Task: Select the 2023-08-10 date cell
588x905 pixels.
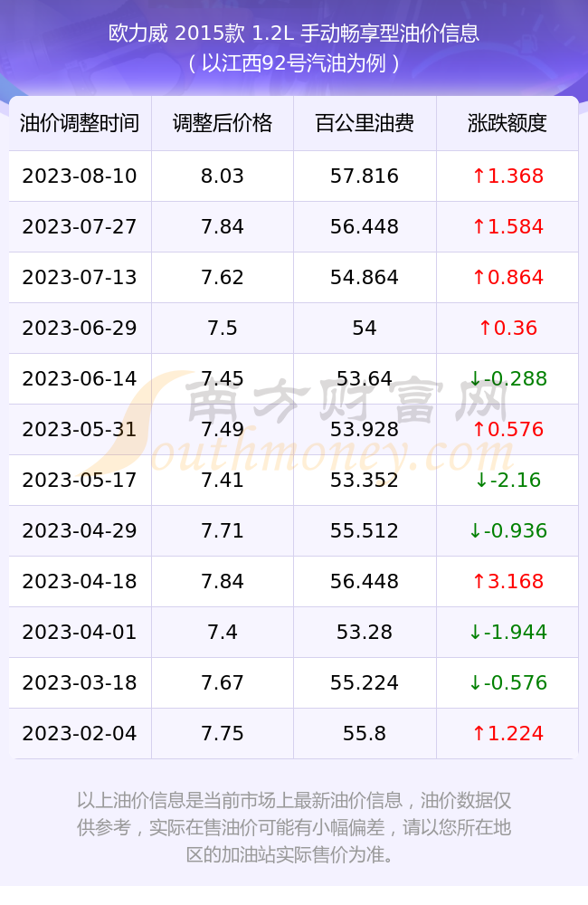Action: 80,176
